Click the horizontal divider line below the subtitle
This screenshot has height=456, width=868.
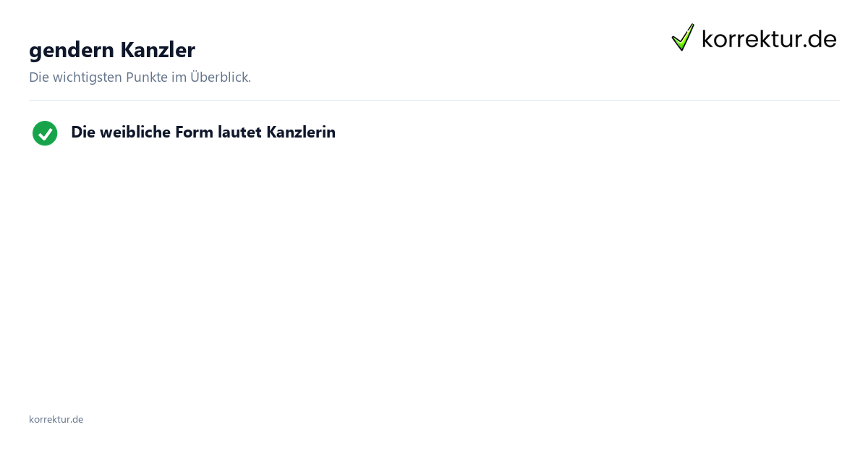point(434,100)
